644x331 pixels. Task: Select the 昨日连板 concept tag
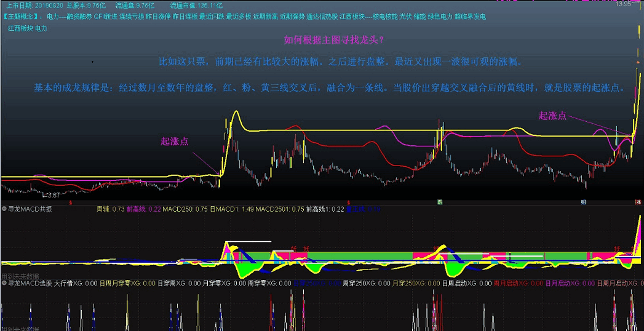[185, 17]
